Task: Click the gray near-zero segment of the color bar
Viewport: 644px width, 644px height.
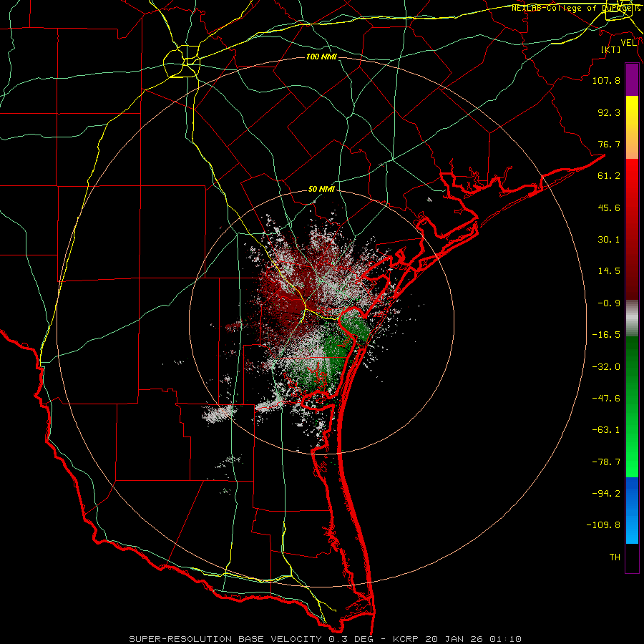Action: click(x=632, y=318)
